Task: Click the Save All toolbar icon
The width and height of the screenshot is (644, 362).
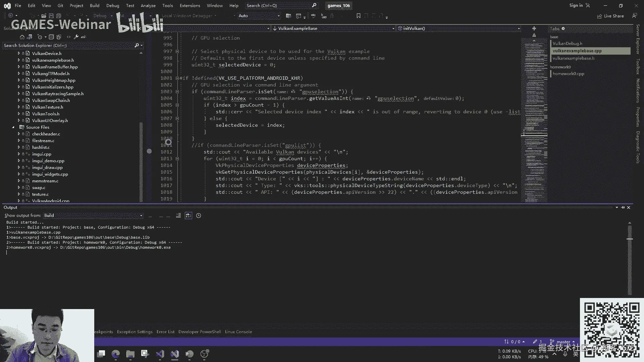Action: pyautogui.click(x=59, y=16)
